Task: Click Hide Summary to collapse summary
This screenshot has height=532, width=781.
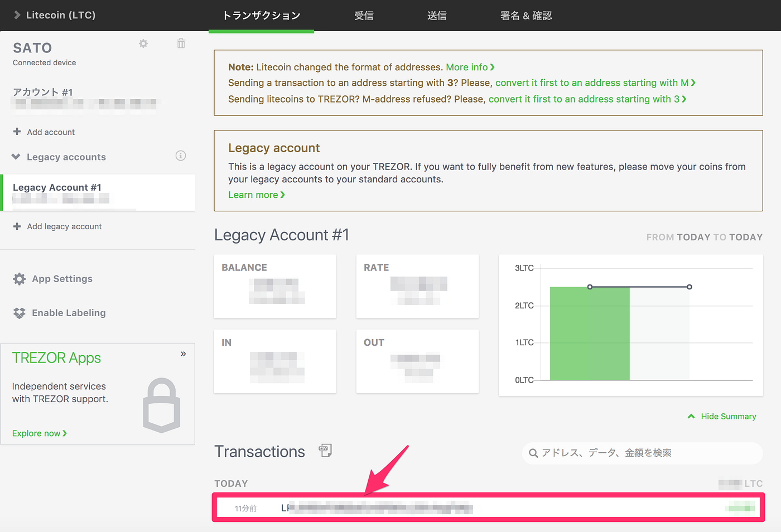Action: click(x=722, y=417)
